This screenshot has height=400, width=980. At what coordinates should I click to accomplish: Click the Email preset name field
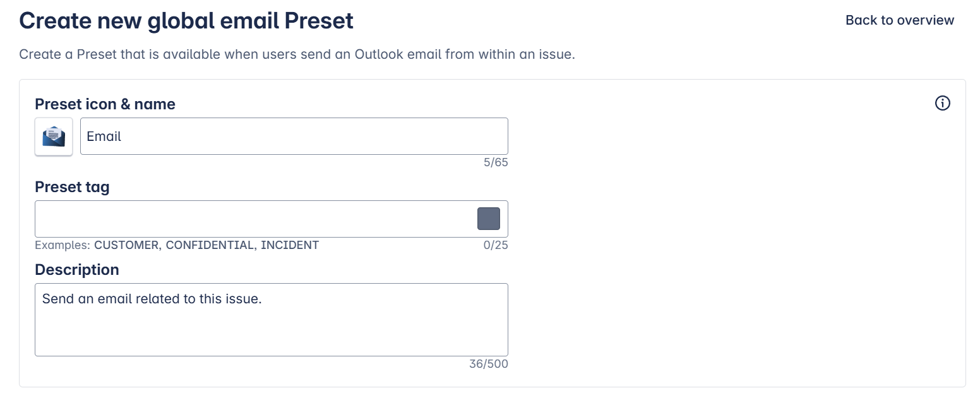click(294, 136)
